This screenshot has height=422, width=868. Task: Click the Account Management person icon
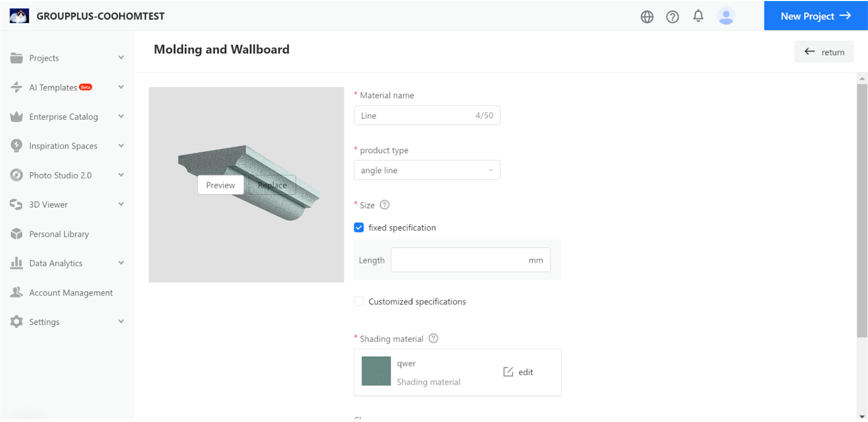point(17,292)
